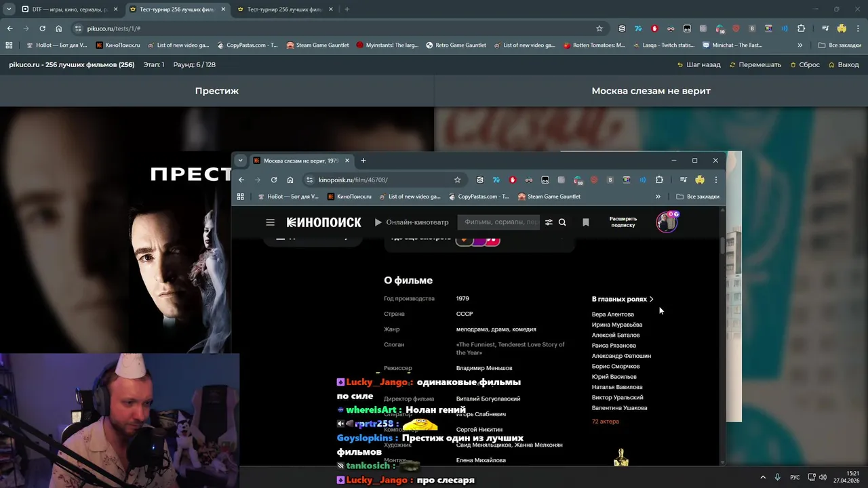Go to home in Kinopoisk window

290,180
